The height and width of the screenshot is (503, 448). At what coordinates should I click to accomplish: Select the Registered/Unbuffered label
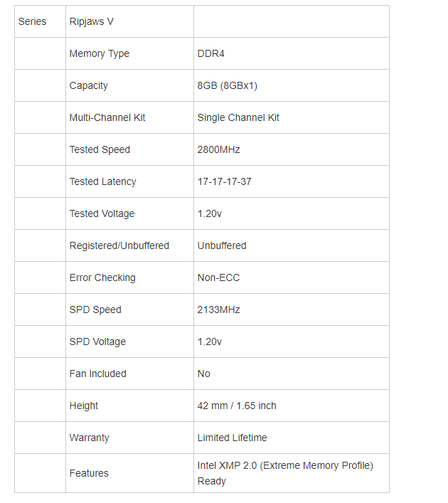119,245
